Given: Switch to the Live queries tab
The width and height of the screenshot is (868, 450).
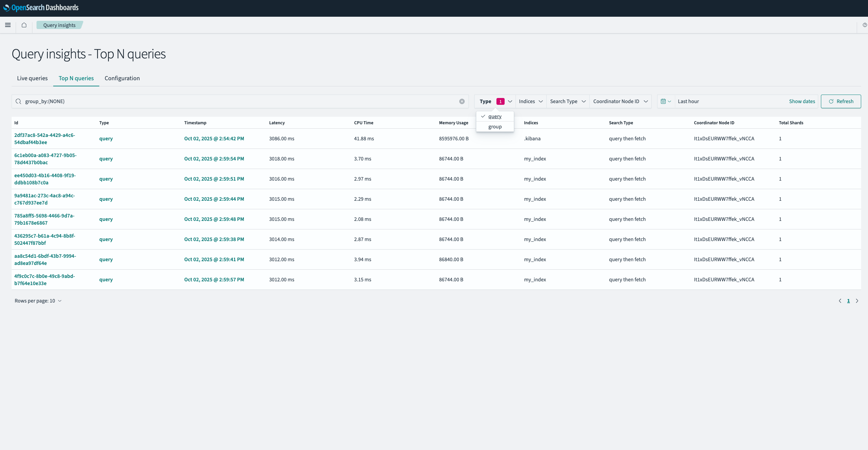Looking at the screenshot, I should coord(32,78).
